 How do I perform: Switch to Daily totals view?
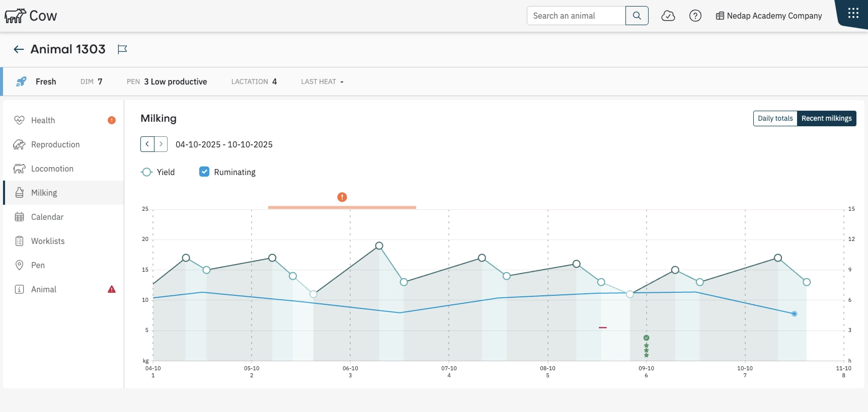[x=775, y=118]
